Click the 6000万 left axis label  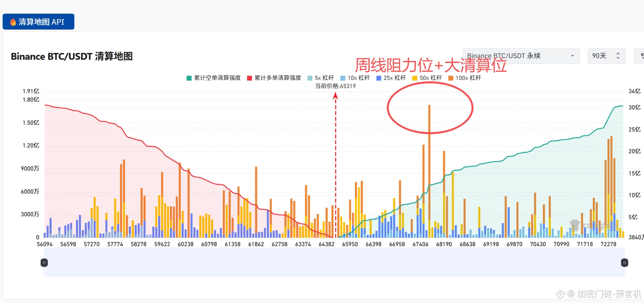coord(30,191)
